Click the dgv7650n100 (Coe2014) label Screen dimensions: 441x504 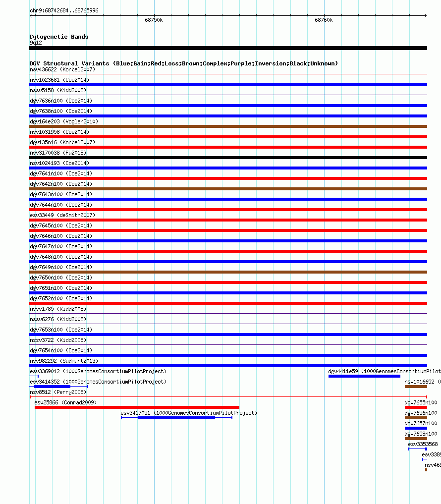coord(61,278)
